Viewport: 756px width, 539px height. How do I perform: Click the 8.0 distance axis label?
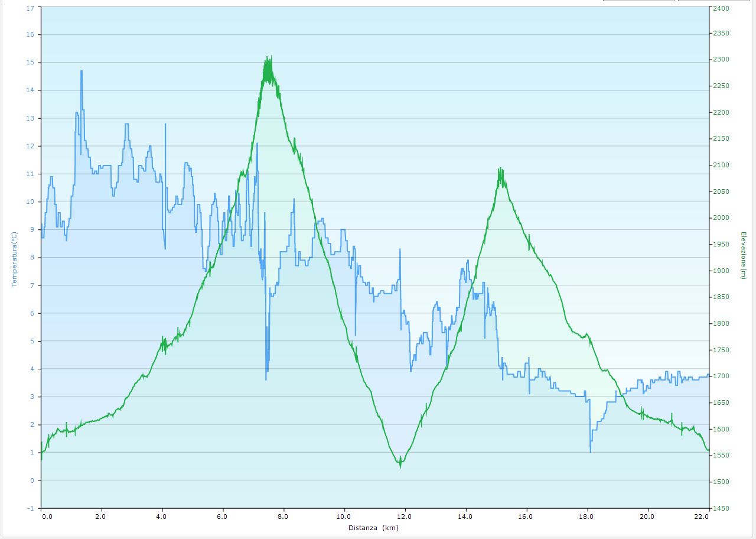point(284,517)
